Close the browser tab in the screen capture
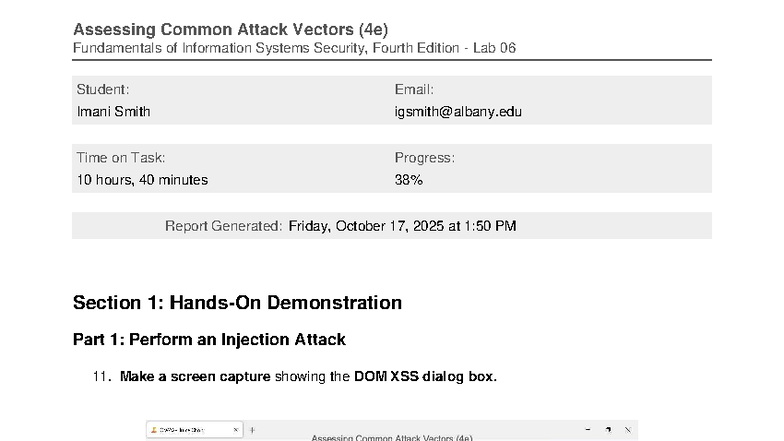784x441 pixels. tap(236, 430)
